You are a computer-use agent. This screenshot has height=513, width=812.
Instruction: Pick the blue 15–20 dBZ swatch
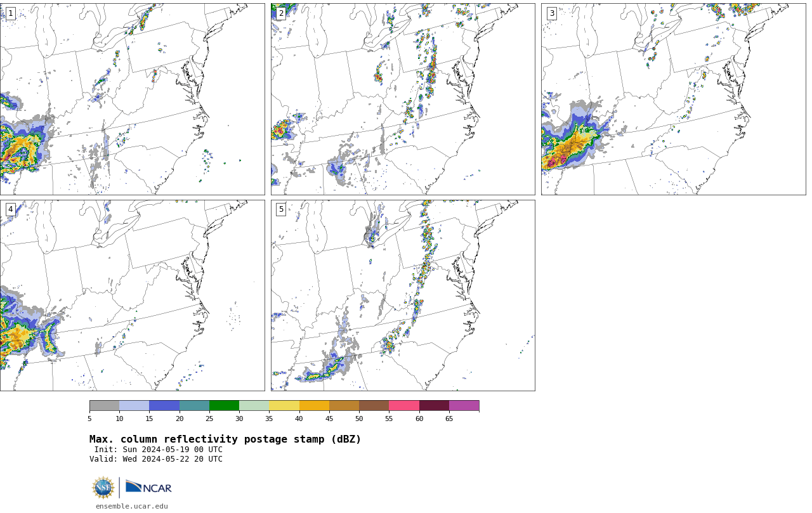coord(164,406)
